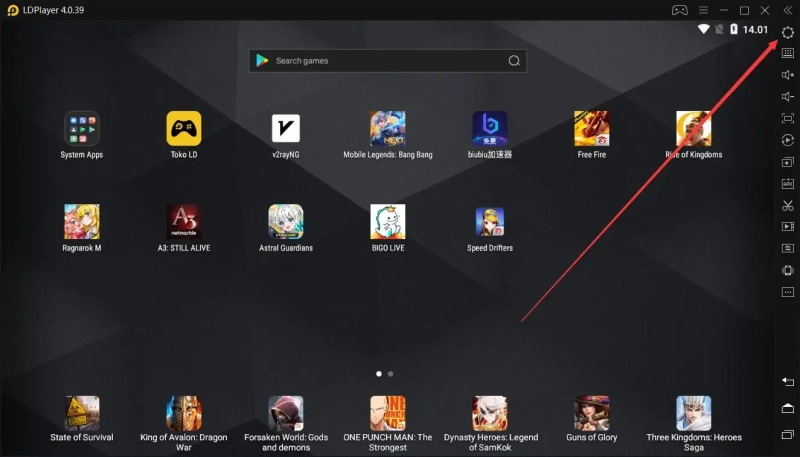This screenshot has height=457, width=800.
Task: Click the no-SIM signal status icon
Action: pos(719,29)
